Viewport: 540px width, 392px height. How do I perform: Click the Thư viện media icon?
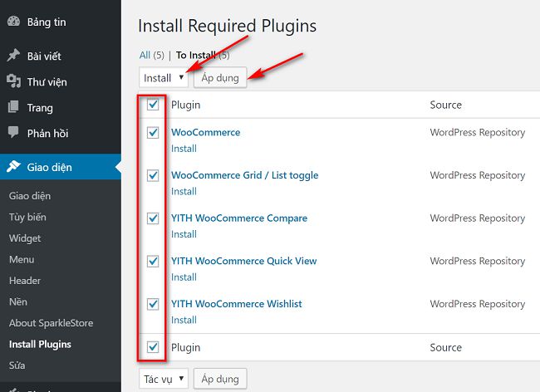point(13,81)
